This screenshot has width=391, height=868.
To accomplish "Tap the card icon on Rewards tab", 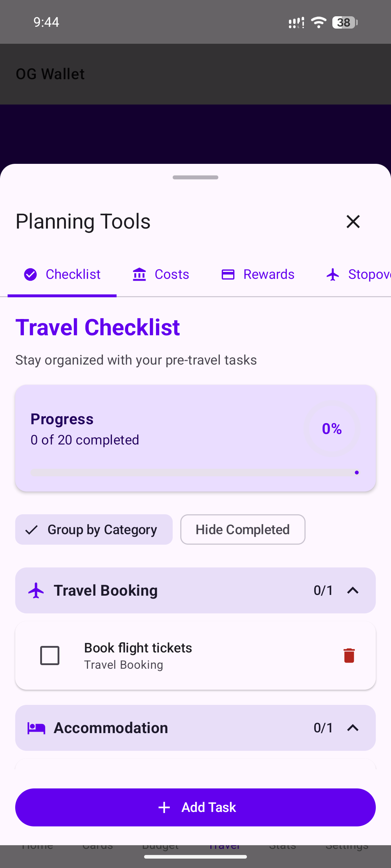I will (228, 275).
